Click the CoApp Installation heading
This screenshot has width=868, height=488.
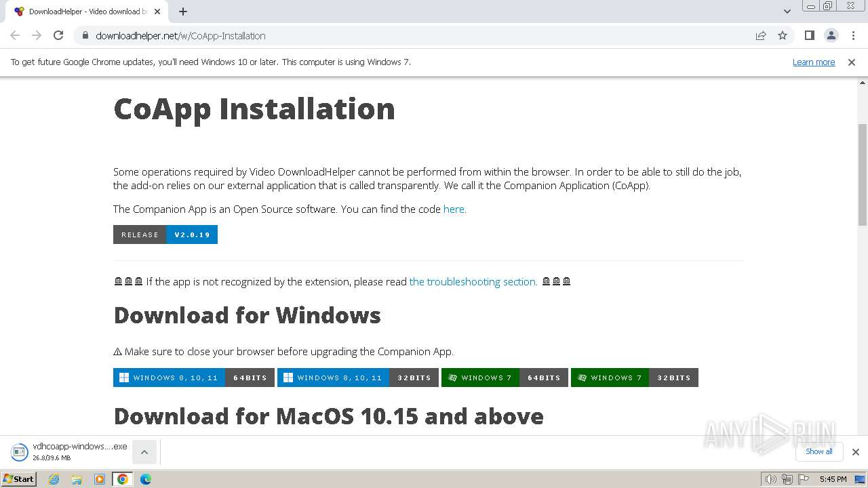pos(254,108)
